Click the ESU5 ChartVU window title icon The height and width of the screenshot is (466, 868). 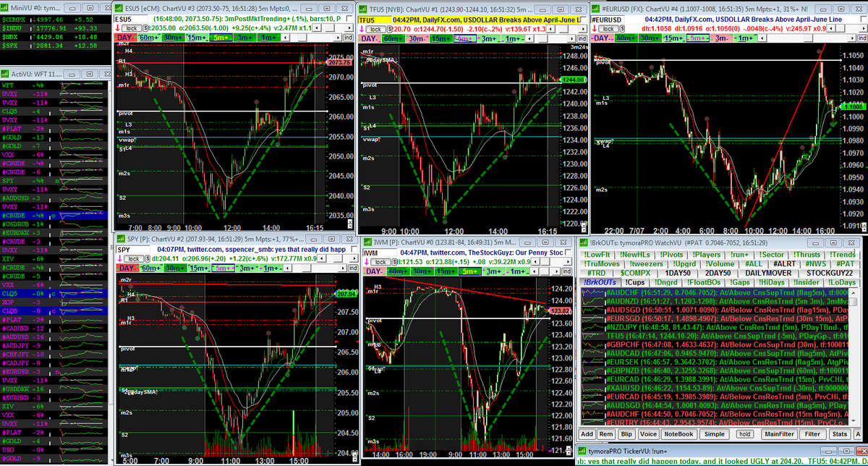tap(118, 8)
